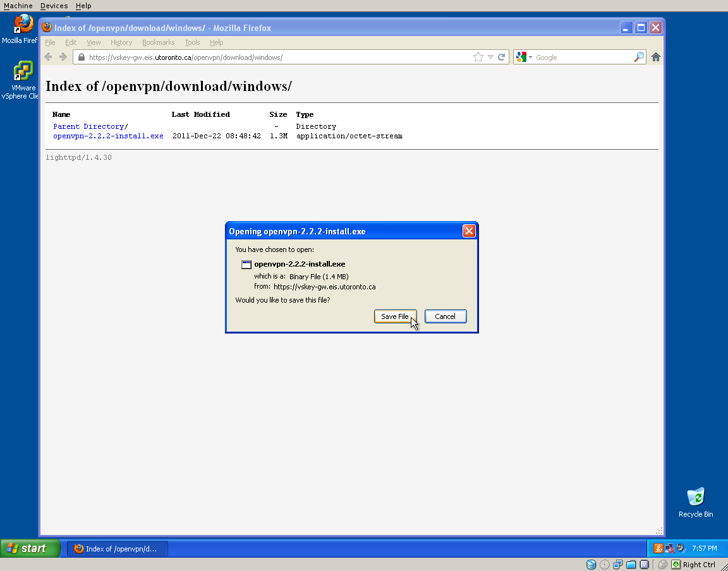Open the Firefox Edit menu
Viewport: 728px width, 571px height.
coord(71,42)
